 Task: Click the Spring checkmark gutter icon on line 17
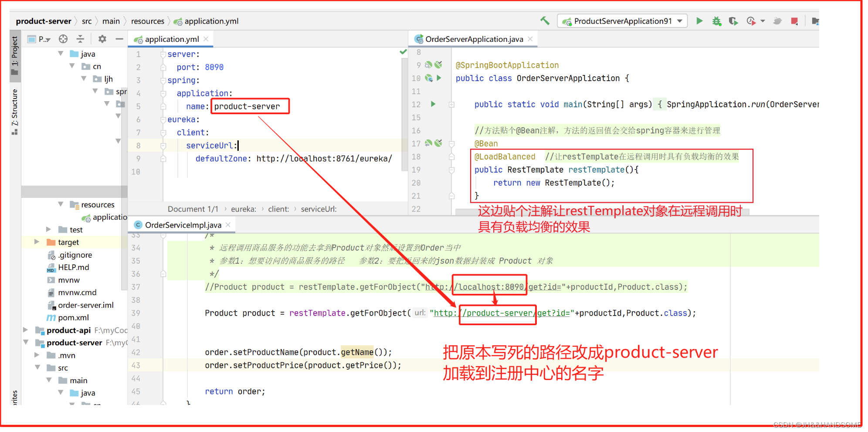click(x=438, y=143)
